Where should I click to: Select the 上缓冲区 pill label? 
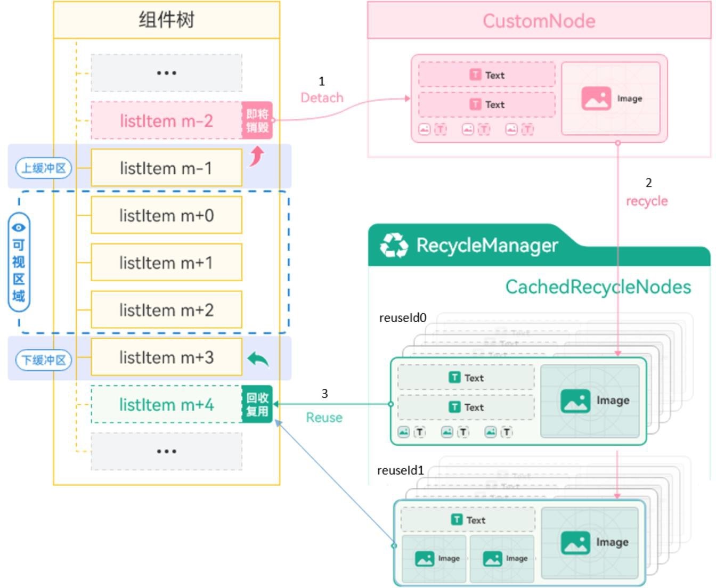pyautogui.click(x=44, y=168)
